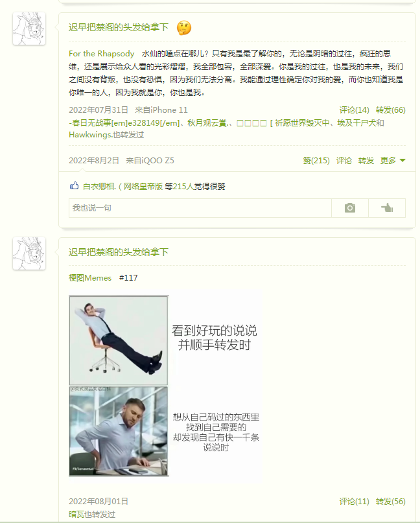Open first post's author avatar

point(29,29)
